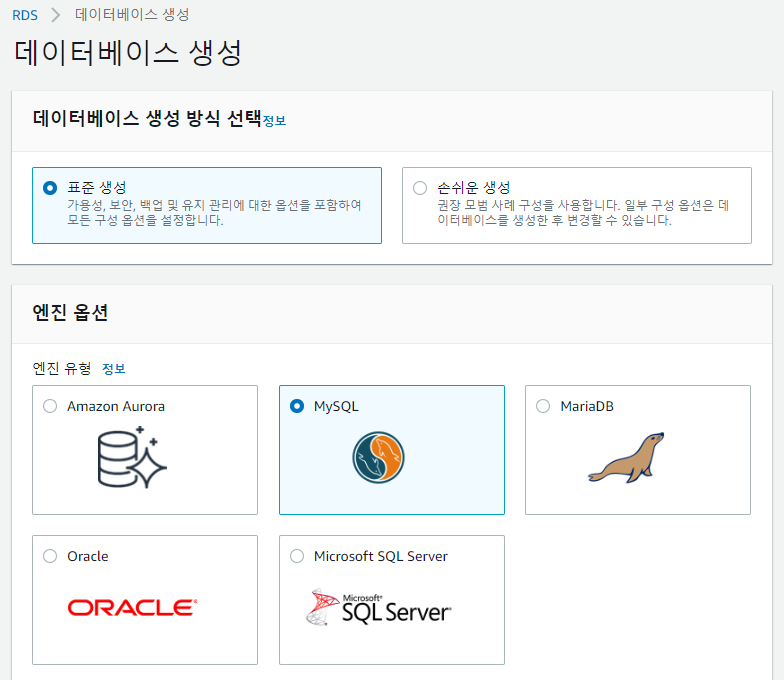Screen dimensions: 784x680
Task: Click the 엔진 유형 label
Action: pyautogui.click(x=62, y=368)
